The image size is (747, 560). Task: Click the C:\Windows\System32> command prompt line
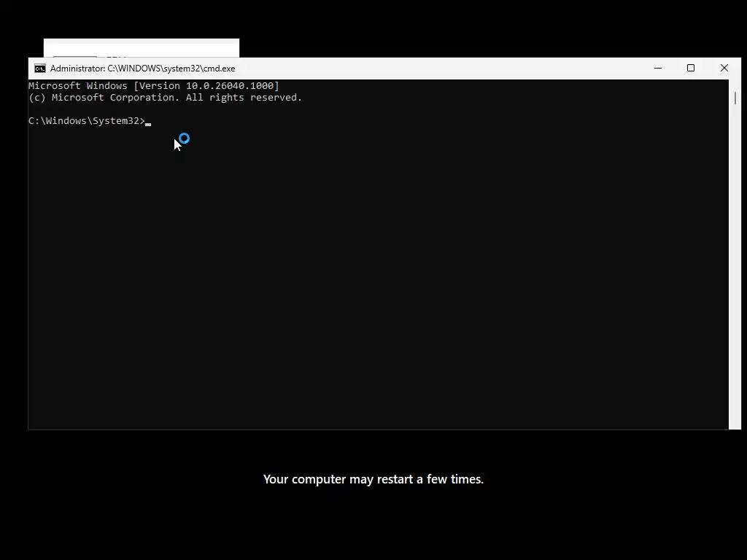(90, 121)
